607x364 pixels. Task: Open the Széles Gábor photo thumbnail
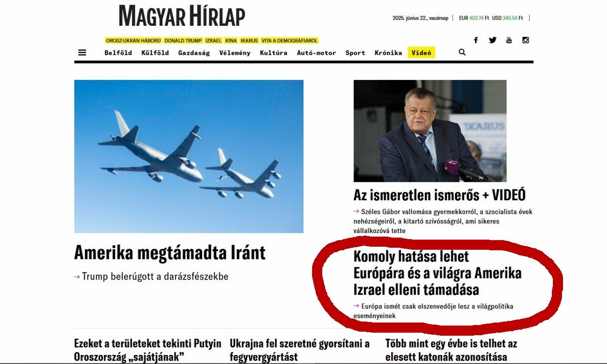430,131
